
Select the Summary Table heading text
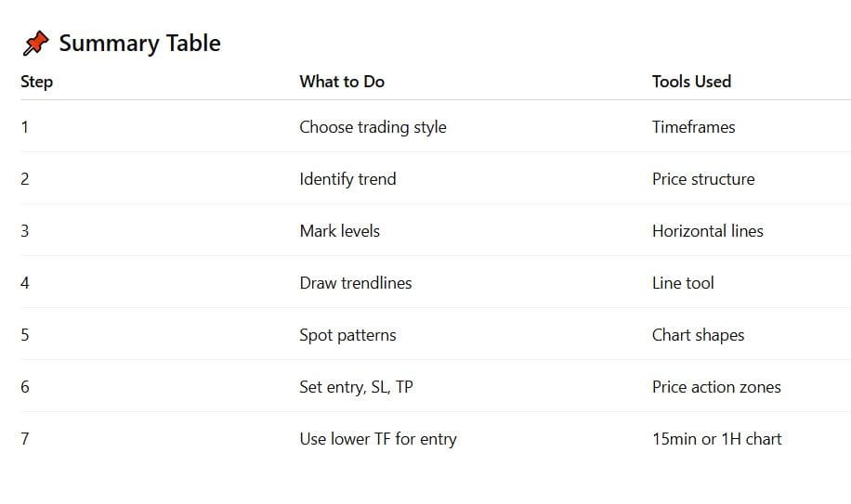(x=139, y=44)
